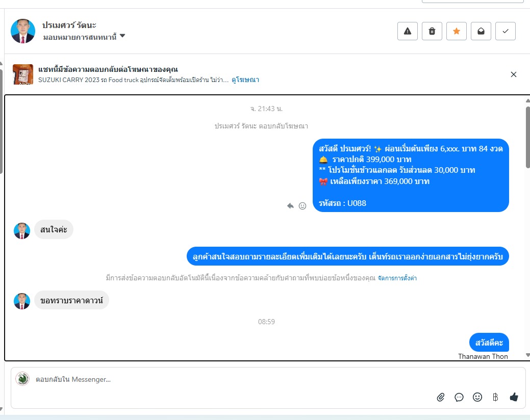Screen dimensions: 530x420
Task: Attach a file with the paperclip icon
Action: (x=440, y=397)
